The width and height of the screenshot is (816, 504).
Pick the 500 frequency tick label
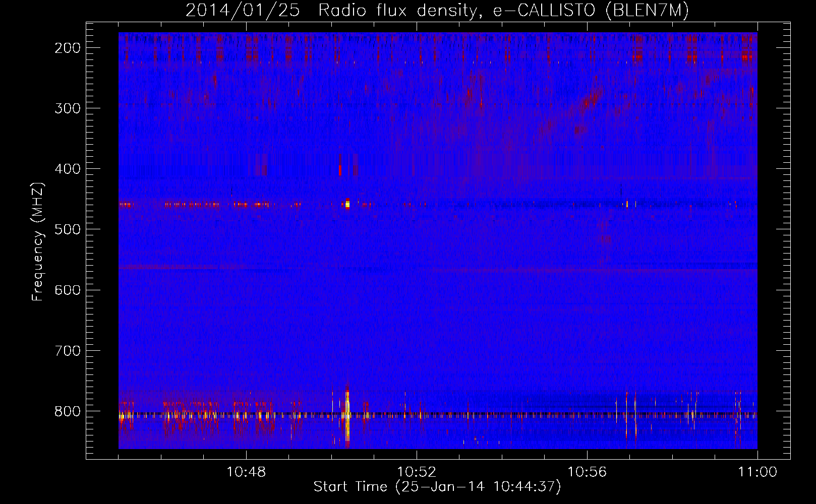[68, 229]
